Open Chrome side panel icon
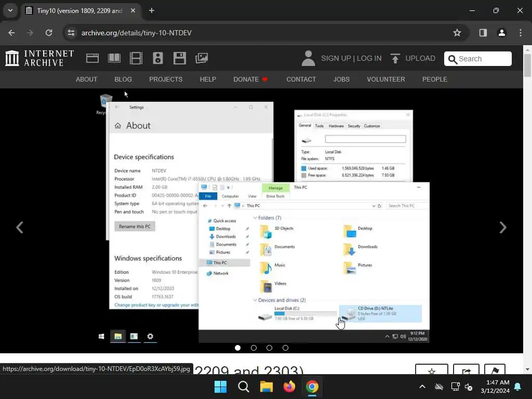The width and height of the screenshot is (532, 399). pos(483,33)
